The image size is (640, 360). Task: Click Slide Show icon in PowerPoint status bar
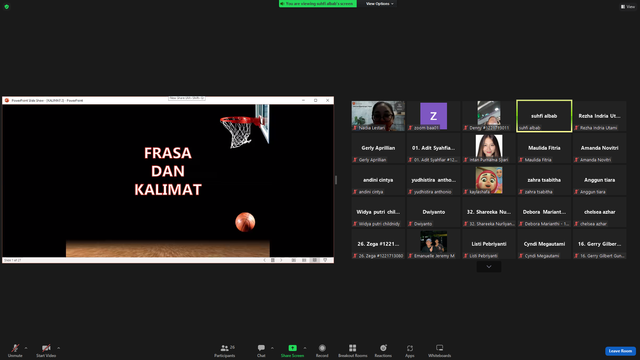pyautogui.click(x=325, y=260)
